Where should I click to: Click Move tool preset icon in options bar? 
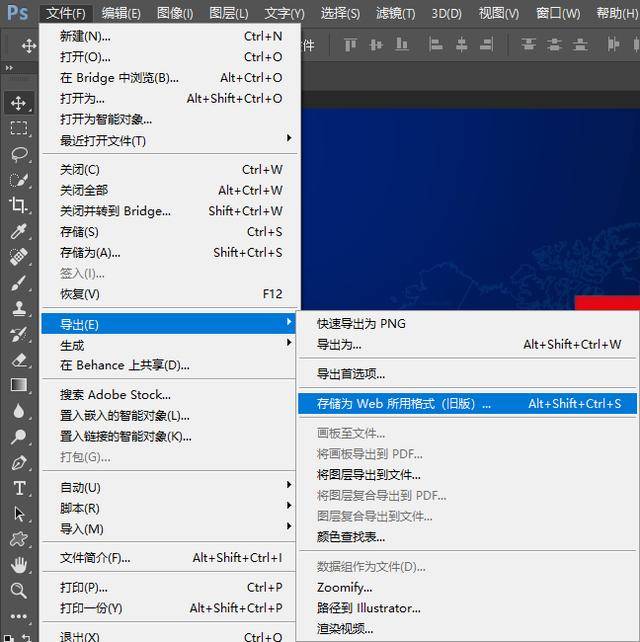[29, 45]
